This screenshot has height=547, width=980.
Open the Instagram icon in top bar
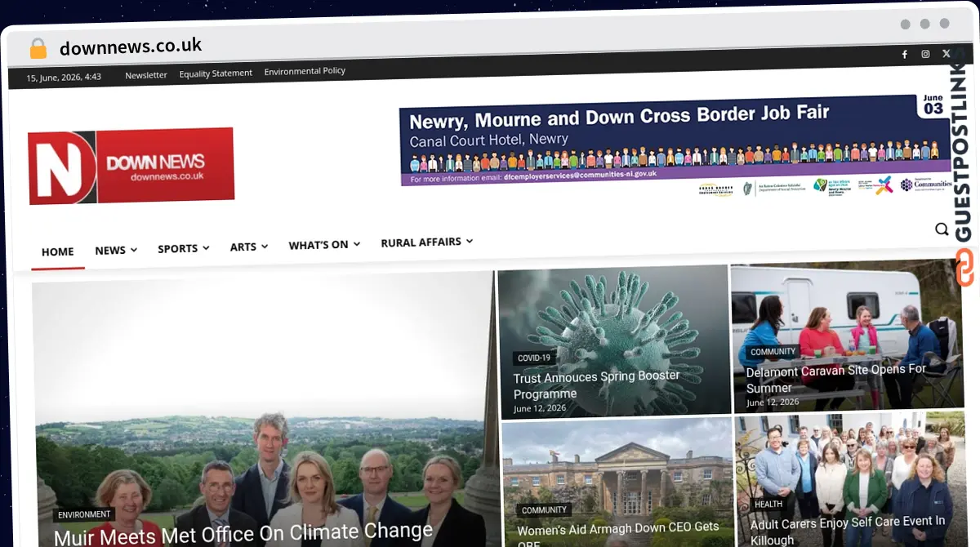[925, 54]
